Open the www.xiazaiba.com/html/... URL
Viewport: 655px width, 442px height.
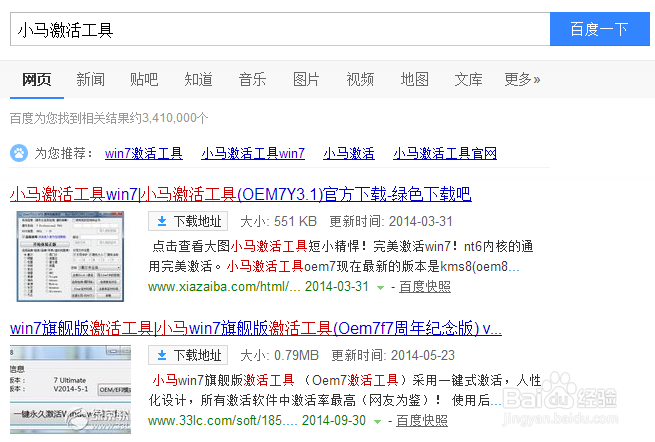coord(224,287)
